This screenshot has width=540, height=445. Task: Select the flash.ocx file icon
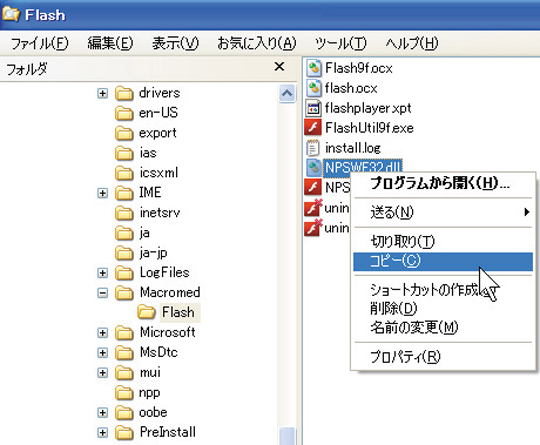(x=313, y=88)
